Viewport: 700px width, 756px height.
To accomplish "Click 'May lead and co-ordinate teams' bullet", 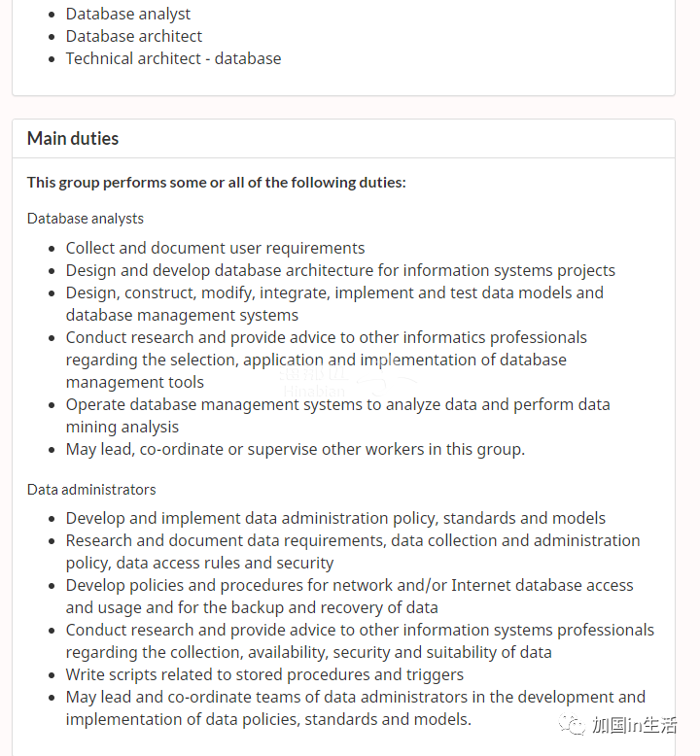I will (356, 708).
